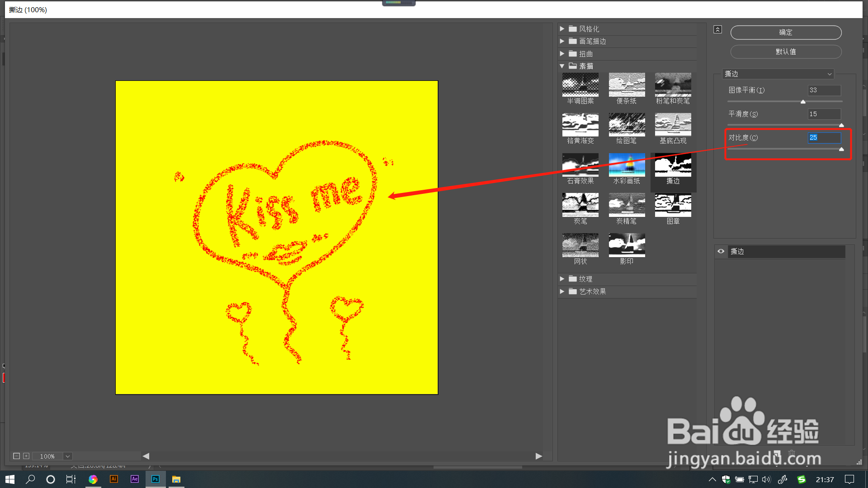Open the Windows Start menu

point(10,479)
